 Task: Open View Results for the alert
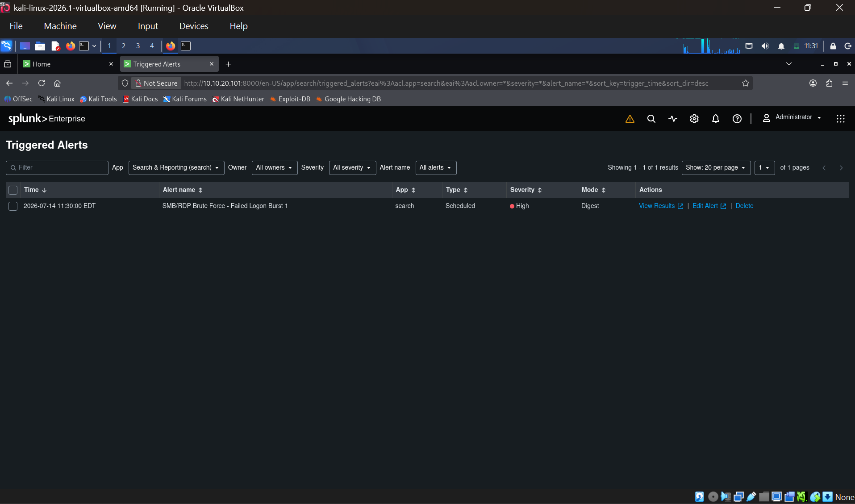point(661,206)
